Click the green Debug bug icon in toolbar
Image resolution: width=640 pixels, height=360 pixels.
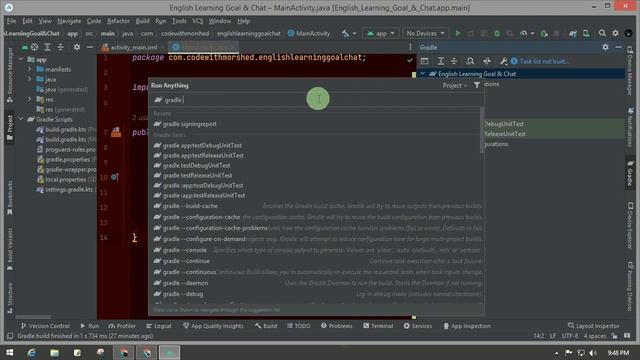[497, 33]
